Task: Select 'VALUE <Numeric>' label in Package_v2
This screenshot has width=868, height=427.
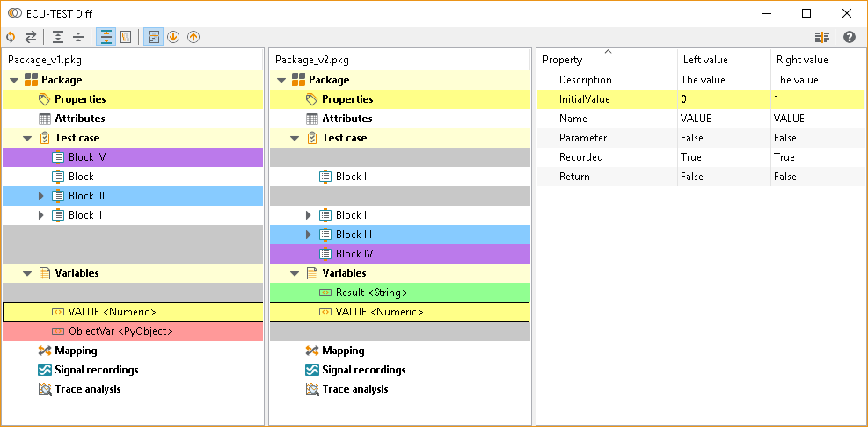Action: [380, 312]
